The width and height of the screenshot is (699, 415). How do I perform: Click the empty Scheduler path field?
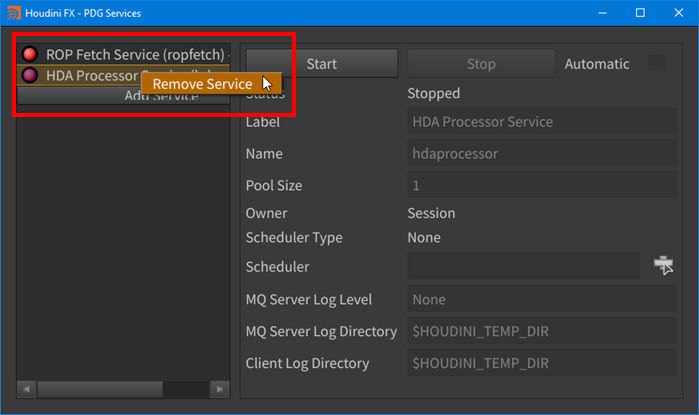(523, 266)
